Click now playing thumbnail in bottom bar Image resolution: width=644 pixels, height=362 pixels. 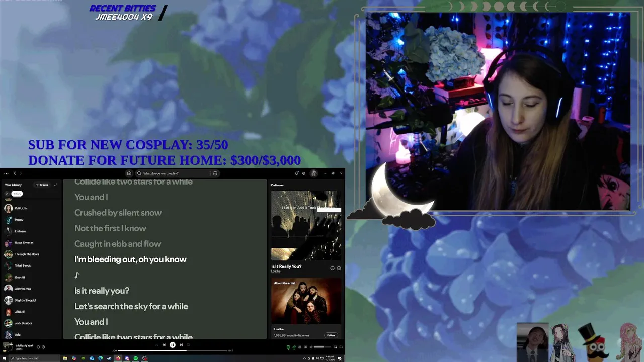8,346
